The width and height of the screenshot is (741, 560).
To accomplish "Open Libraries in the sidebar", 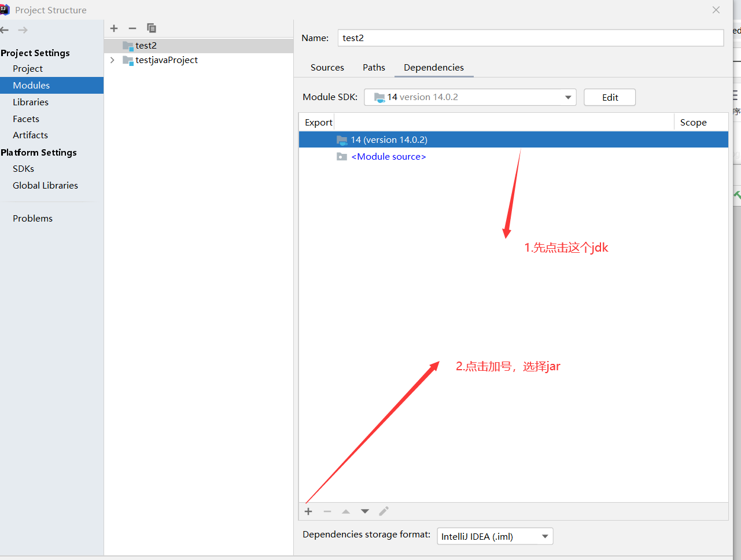I will [x=31, y=102].
